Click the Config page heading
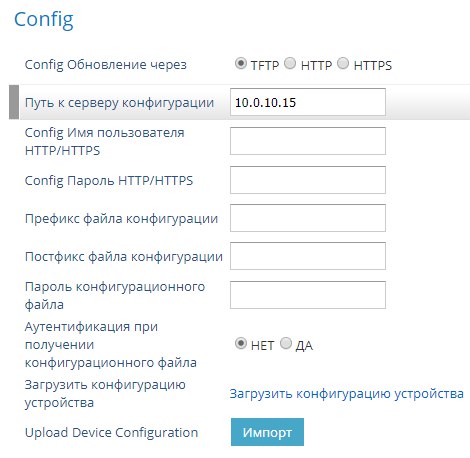 tap(44, 20)
